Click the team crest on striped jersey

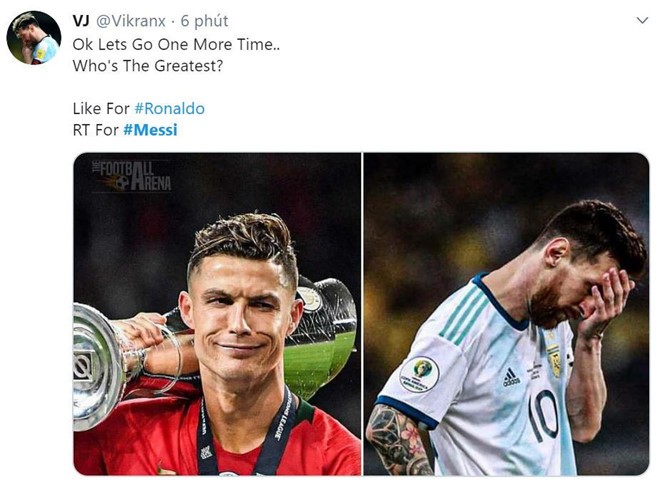[x=553, y=361]
